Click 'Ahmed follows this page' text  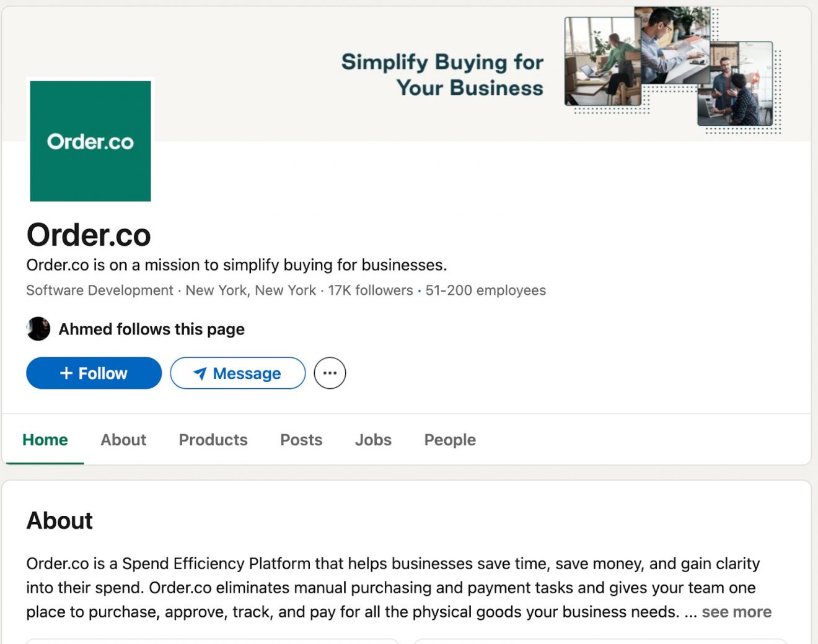[151, 329]
